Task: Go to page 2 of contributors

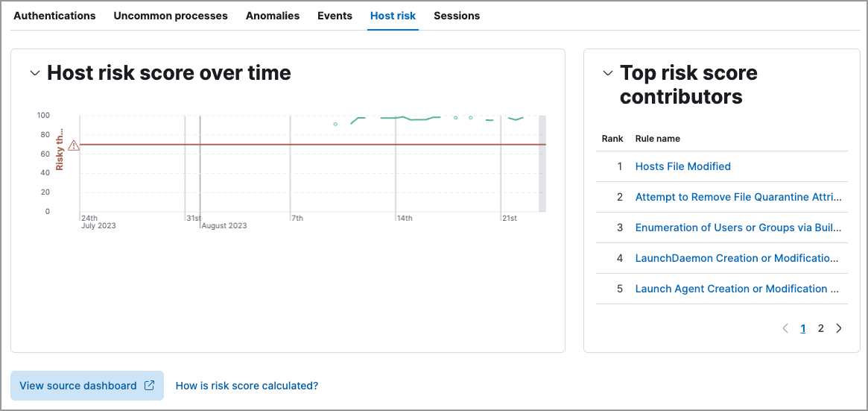Action: pos(821,328)
